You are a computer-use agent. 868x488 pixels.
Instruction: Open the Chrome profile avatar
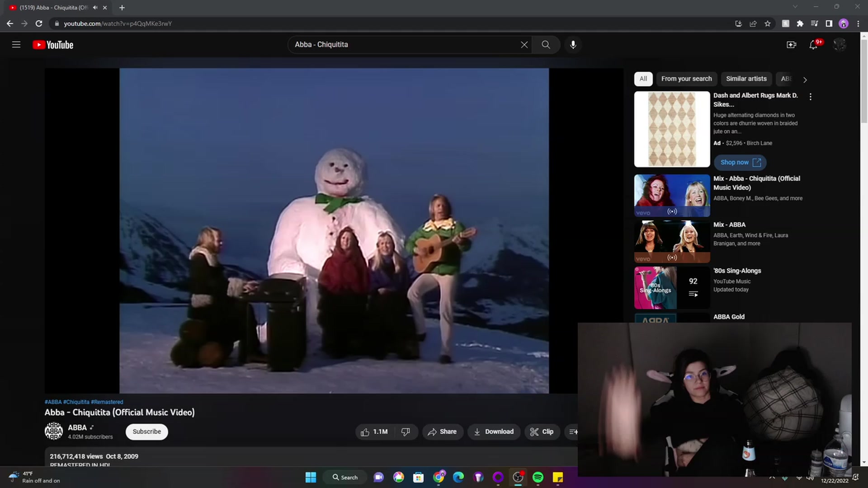pyautogui.click(x=844, y=23)
